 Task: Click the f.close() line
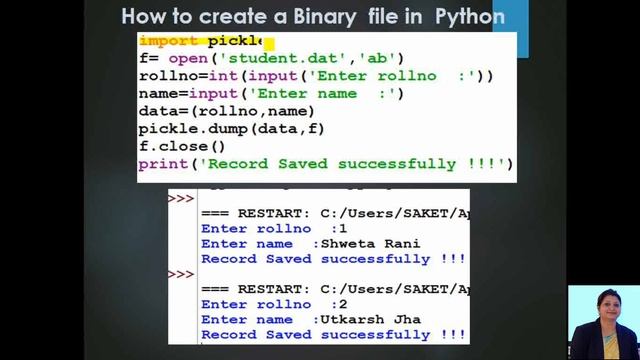182,146
